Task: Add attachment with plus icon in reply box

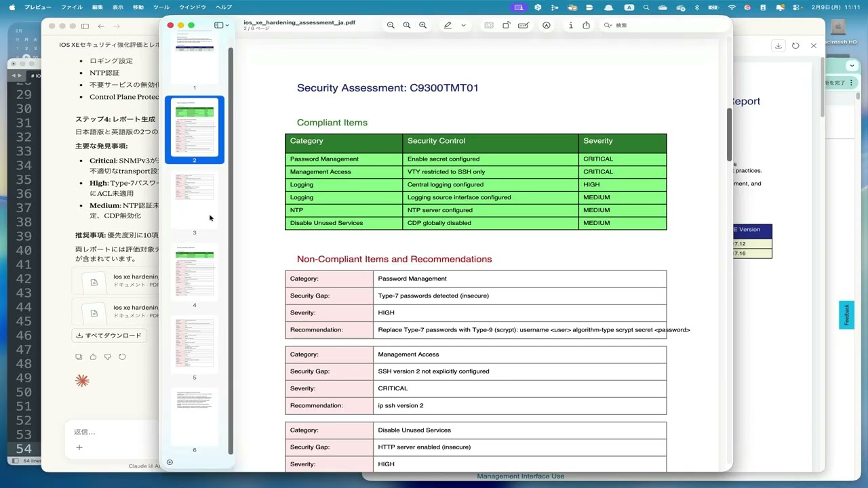Action: 79,447
